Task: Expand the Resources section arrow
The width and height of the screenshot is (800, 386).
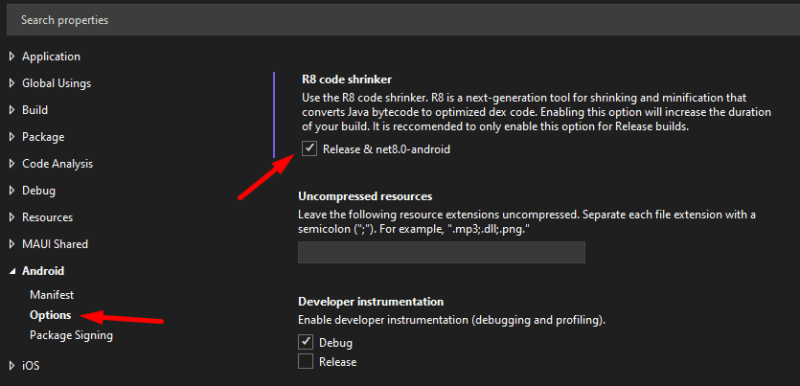Action: (12, 218)
